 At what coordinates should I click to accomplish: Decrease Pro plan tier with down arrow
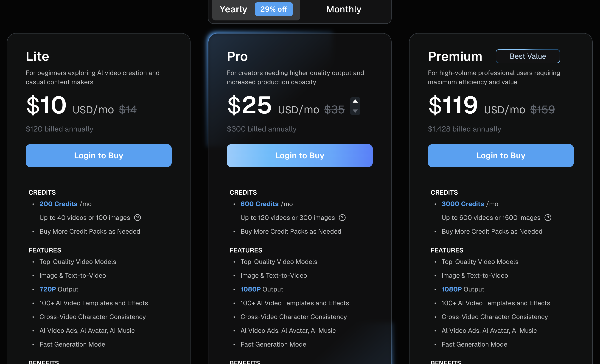355,111
